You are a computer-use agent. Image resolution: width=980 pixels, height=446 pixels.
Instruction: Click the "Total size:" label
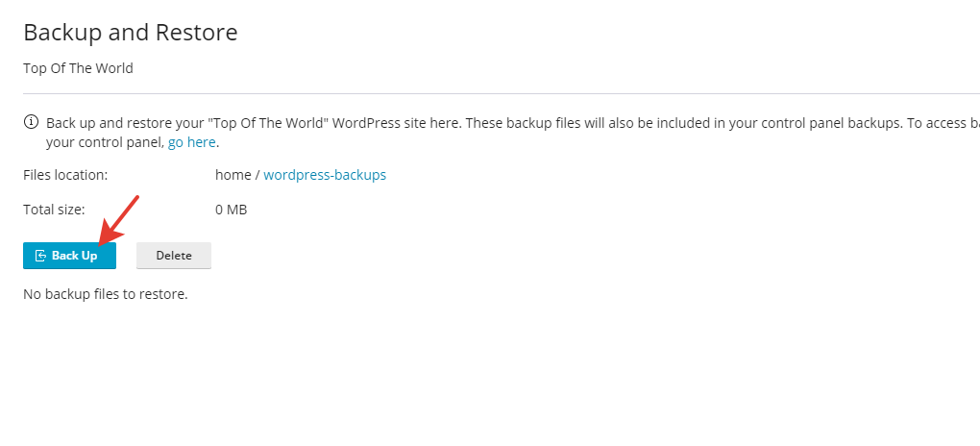coord(54,209)
